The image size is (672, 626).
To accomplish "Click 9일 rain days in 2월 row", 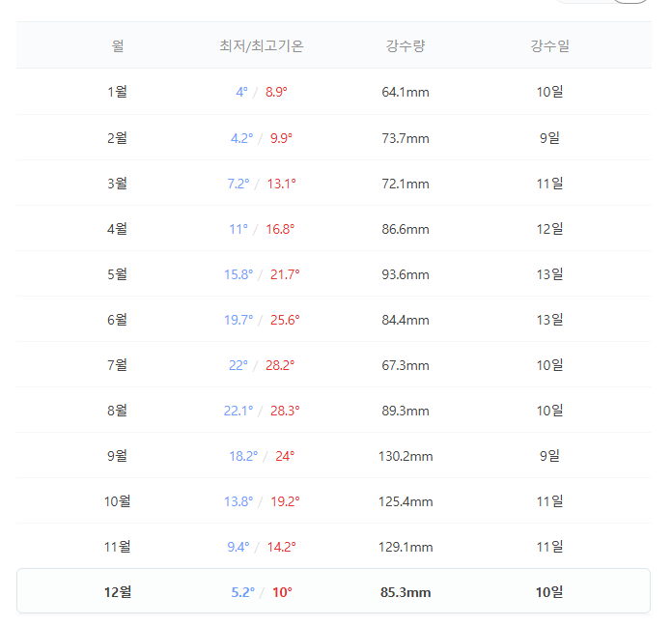I will [x=549, y=138].
